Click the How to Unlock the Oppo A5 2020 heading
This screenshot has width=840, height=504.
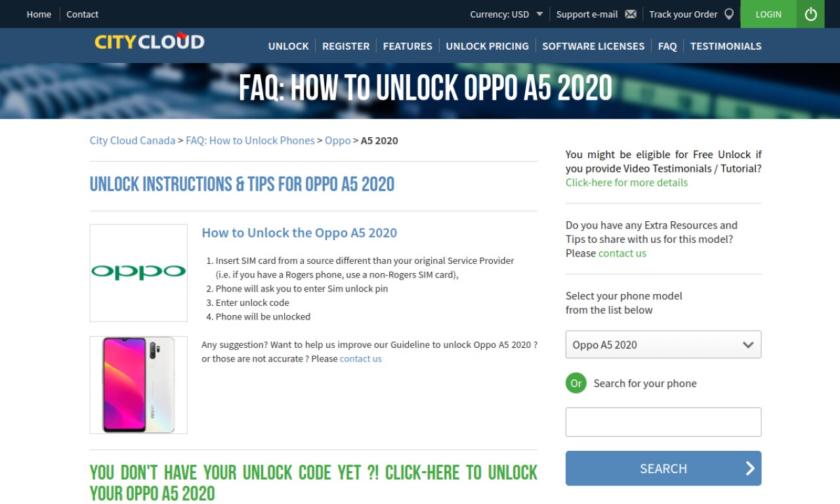[x=299, y=233]
